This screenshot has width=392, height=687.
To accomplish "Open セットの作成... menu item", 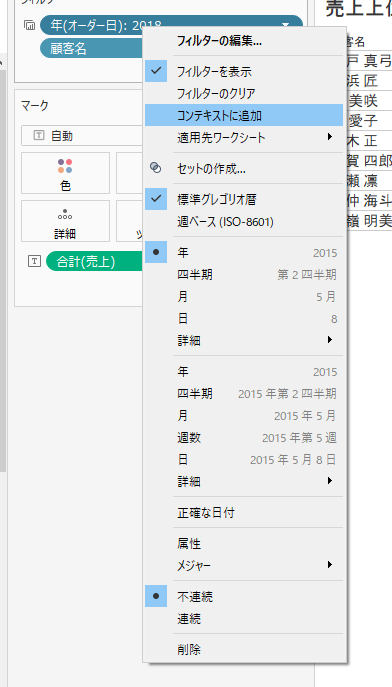I will pyautogui.click(x=244, y=168).
